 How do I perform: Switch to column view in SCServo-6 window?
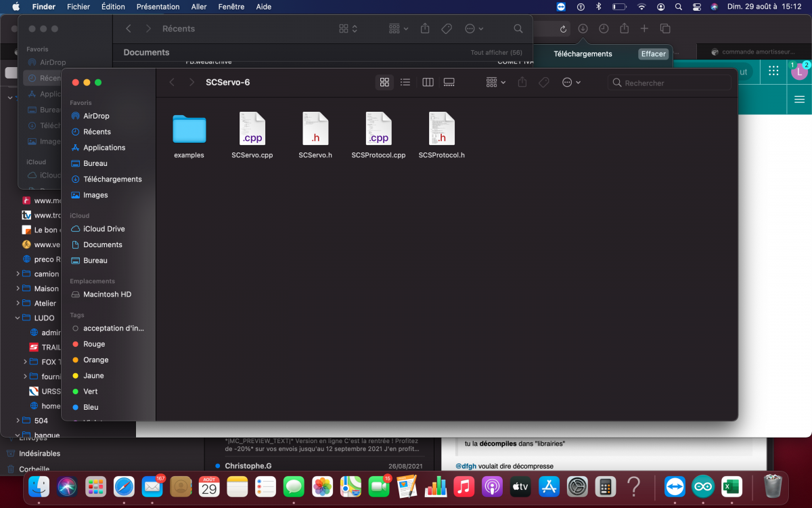[x=428, y=83]
